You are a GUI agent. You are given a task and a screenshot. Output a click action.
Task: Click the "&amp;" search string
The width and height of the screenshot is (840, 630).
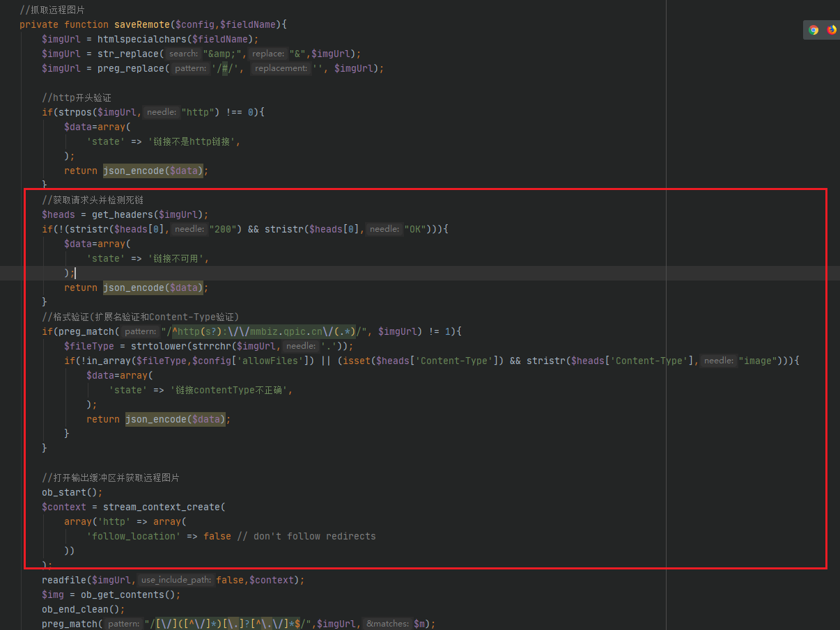click(222, 54)
